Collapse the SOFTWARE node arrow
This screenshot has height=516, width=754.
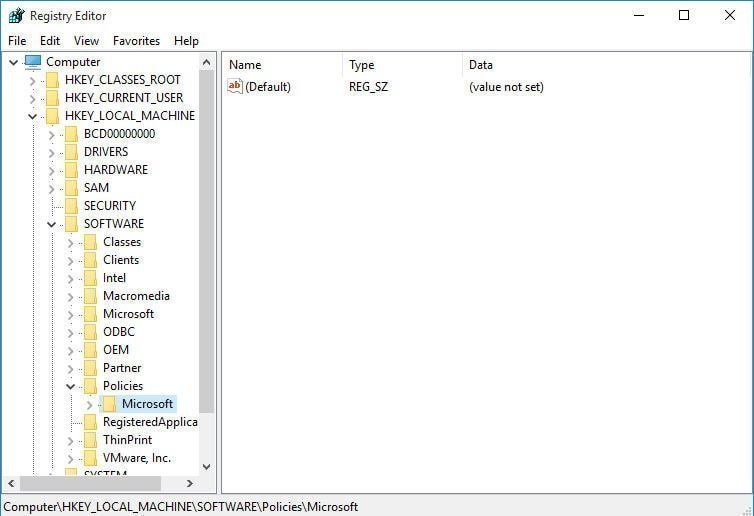coord(51,225)
